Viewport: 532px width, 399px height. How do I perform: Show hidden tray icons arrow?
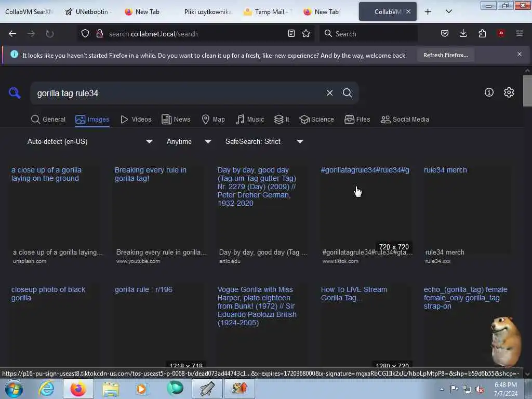442,390
